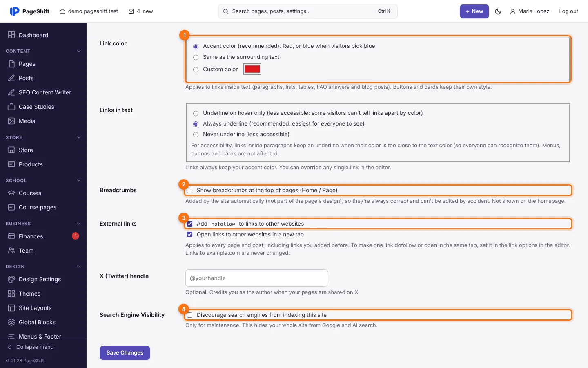Click the Design Settings palette icon
Screen dimensions: 588x368
(11, 279)
